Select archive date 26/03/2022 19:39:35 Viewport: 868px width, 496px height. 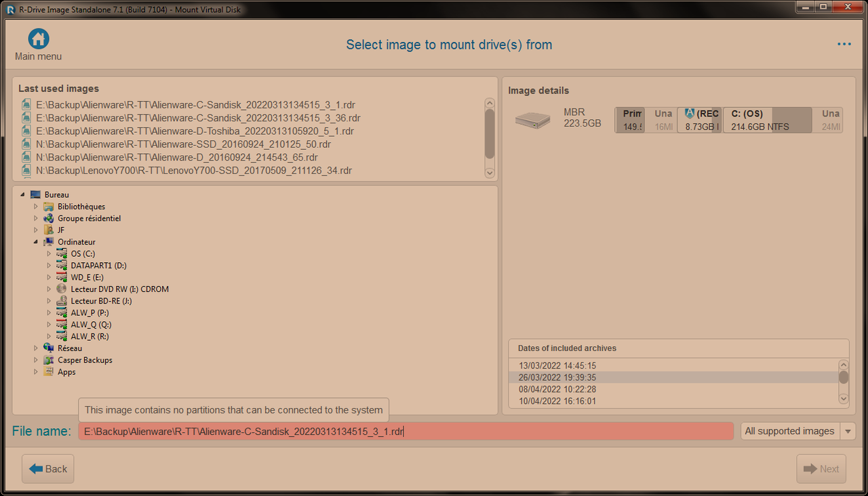click(x=674, y=377)
